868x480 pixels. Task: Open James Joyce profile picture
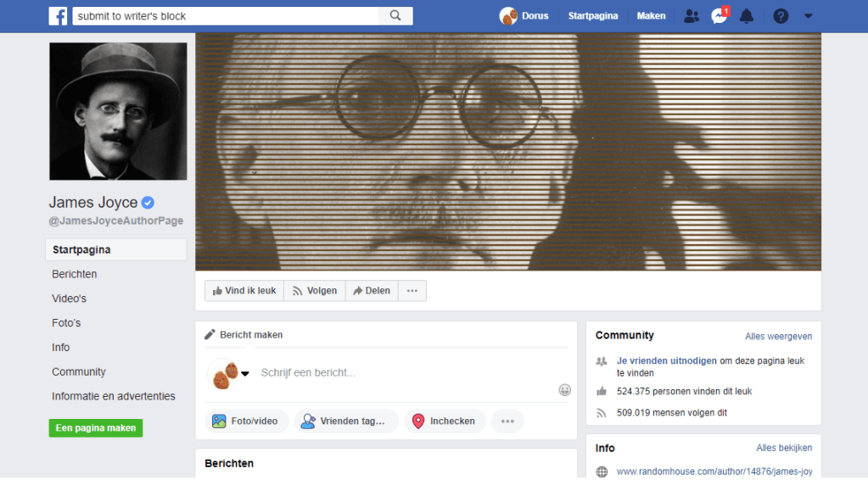(118, 111)
